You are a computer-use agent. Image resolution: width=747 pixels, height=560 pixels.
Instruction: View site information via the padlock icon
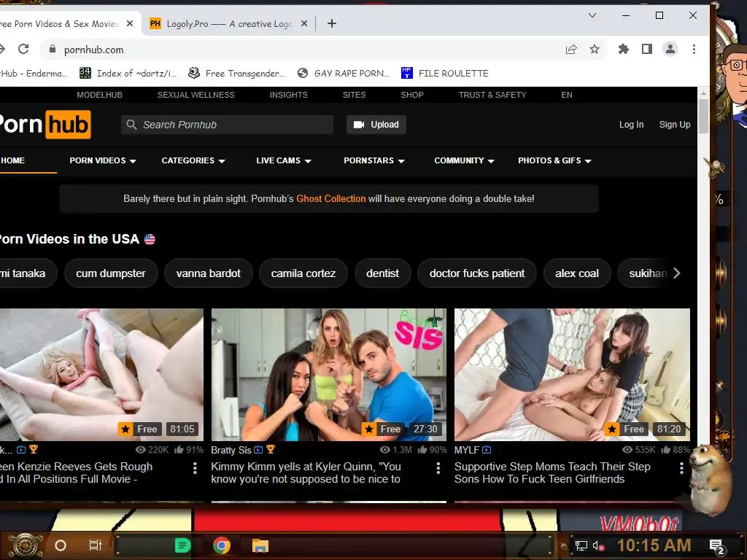(53, 49)
